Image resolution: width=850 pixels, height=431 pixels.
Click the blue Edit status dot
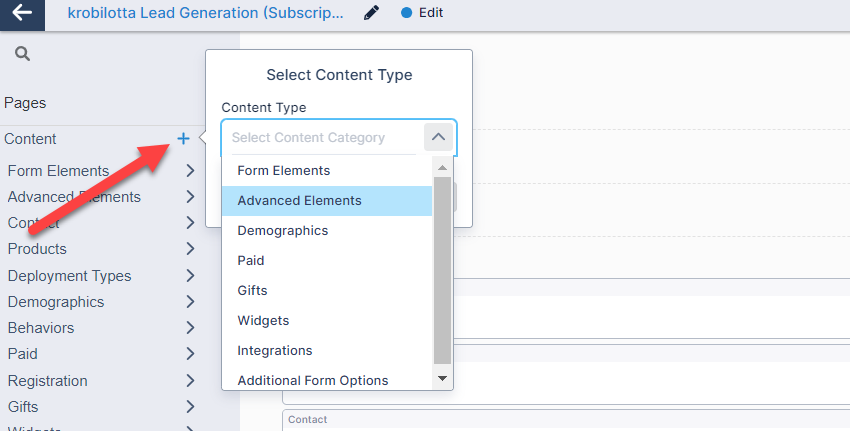coord(406,14)
